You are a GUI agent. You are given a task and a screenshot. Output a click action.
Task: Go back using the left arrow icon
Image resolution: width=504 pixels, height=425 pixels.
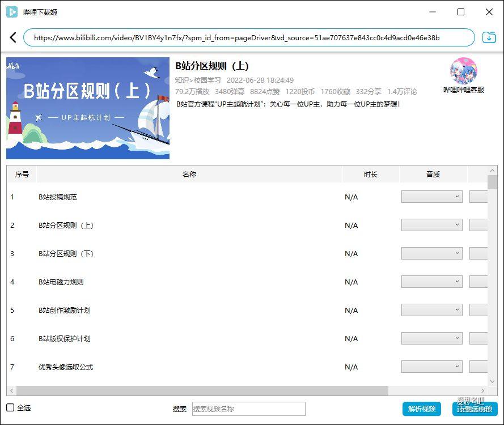pos(13,37)
